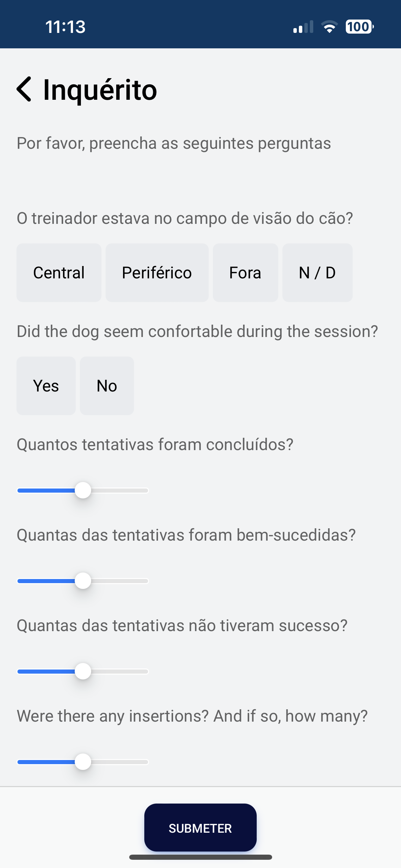This screenshot has width=401, height=868.
Task: Pick the N / D option
Action: [317, 273]
